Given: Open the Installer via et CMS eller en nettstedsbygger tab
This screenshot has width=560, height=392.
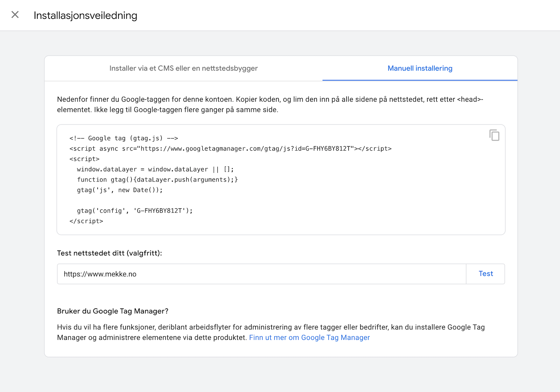Looking at the screenshot, I should point(183,69).
